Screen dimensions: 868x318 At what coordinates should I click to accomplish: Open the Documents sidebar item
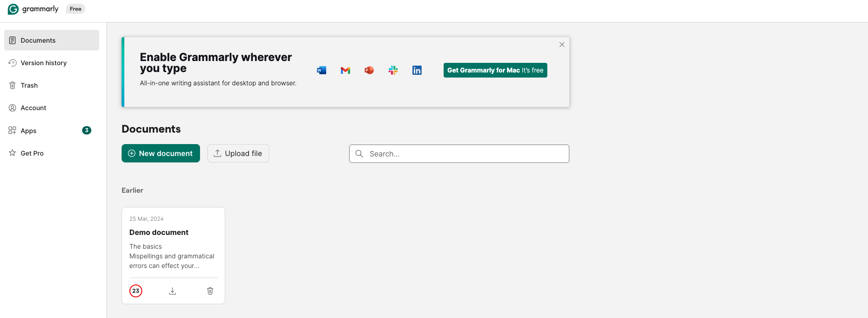[51, 40]
